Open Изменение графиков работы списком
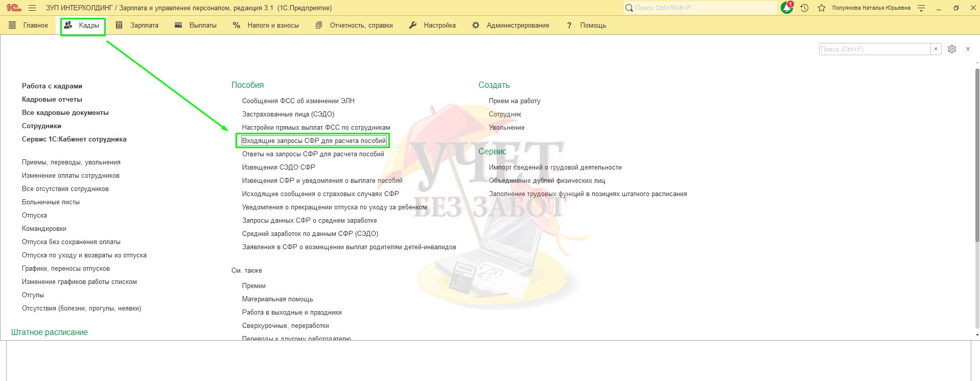Viewport: 980px width, 381px height. click(79, 282)
